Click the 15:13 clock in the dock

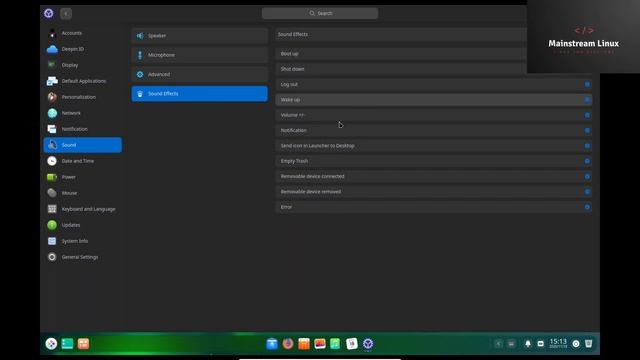tap(558, 343)
